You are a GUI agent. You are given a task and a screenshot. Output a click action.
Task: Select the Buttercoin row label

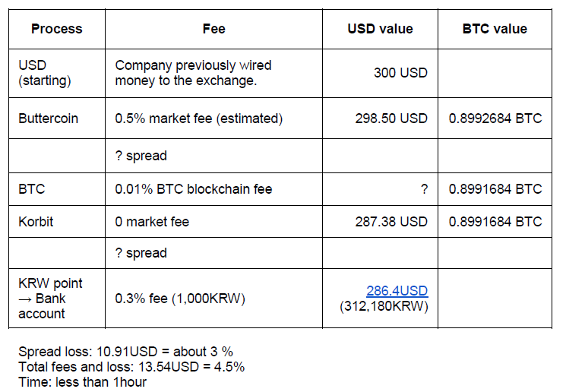(49, 119)
